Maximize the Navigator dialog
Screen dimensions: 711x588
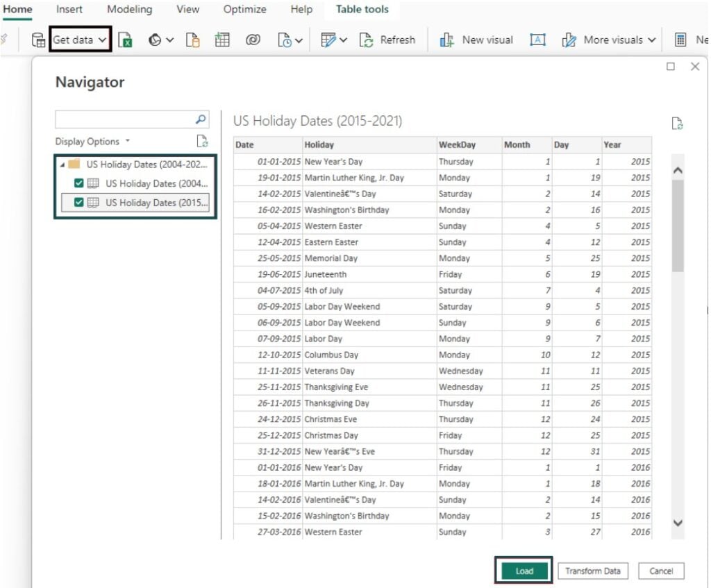671,67
